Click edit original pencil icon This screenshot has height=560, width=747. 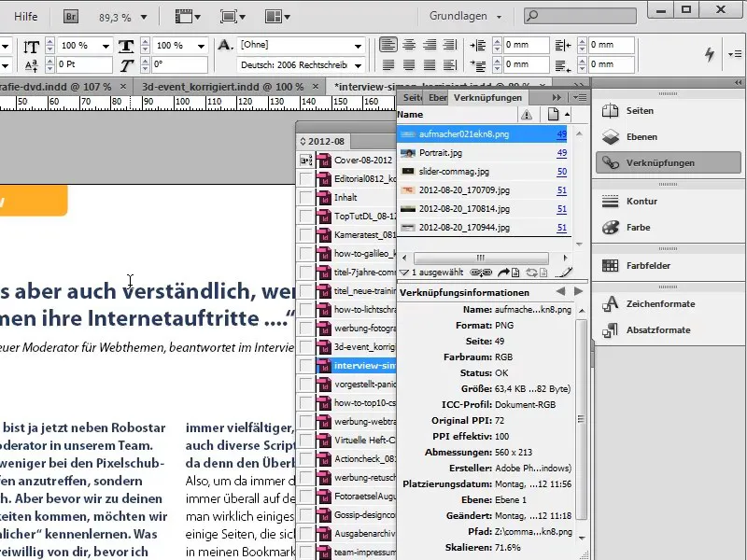coord(564,273)
